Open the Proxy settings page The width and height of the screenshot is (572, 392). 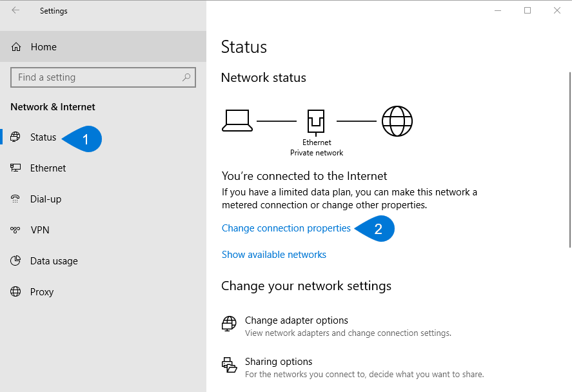coord(41,291)
